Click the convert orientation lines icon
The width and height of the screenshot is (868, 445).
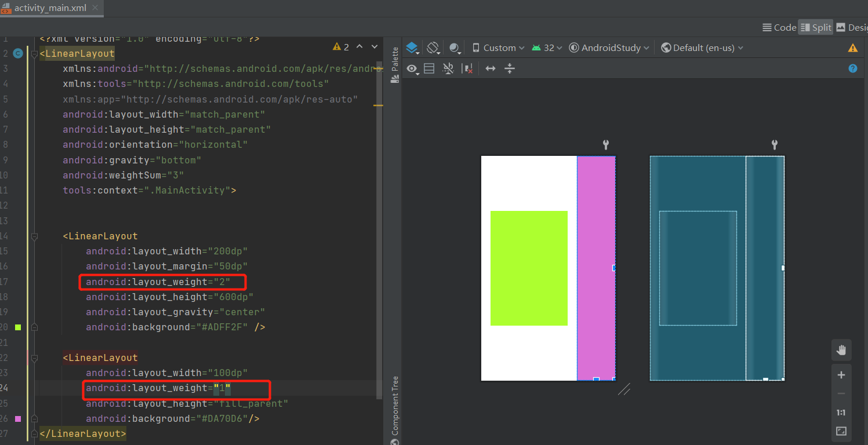click(429, 69)
